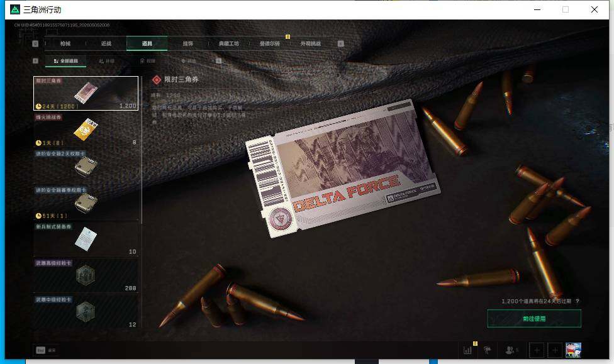
Task: Click the clock icon on 烽火挑战券 card
Action: pyautogui.click(x=38, y=143)
